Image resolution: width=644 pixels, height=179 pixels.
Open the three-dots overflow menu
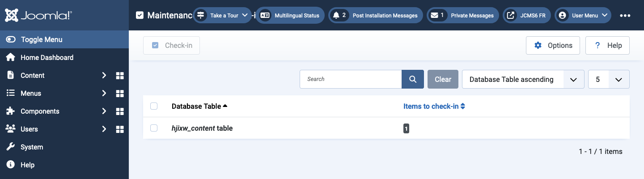coord(625,15)
